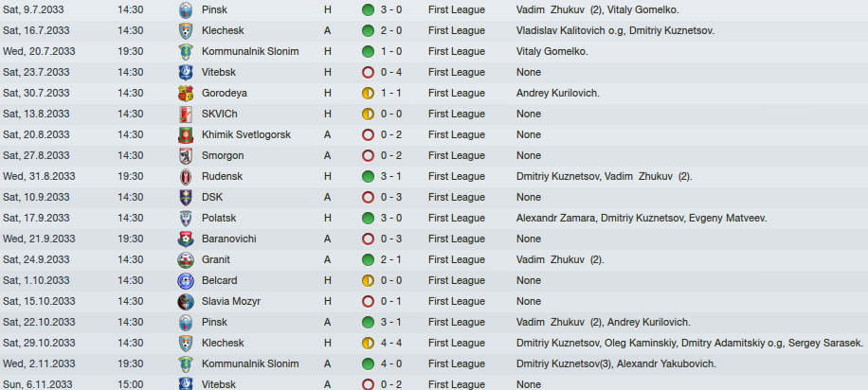The height and width of the screenshot is (390, 868).
Task: Click the yellow draw indicator for Gorodeya match
Action: pos(368,93)
